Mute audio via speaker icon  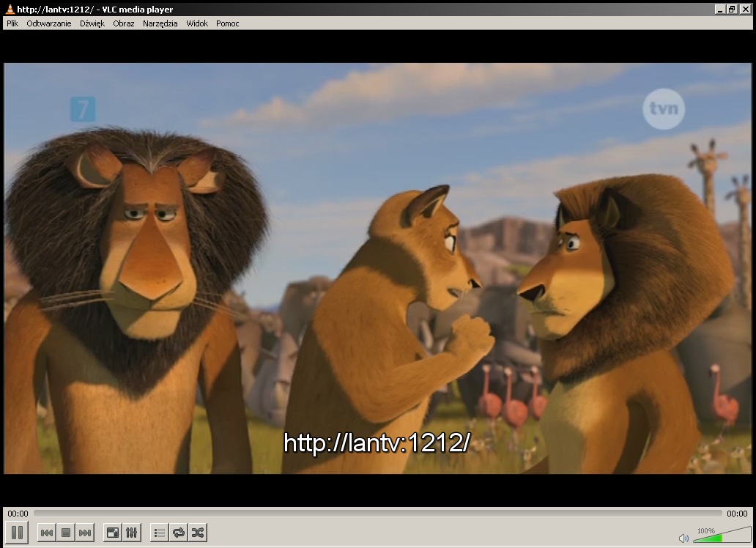tap(683, 538)
